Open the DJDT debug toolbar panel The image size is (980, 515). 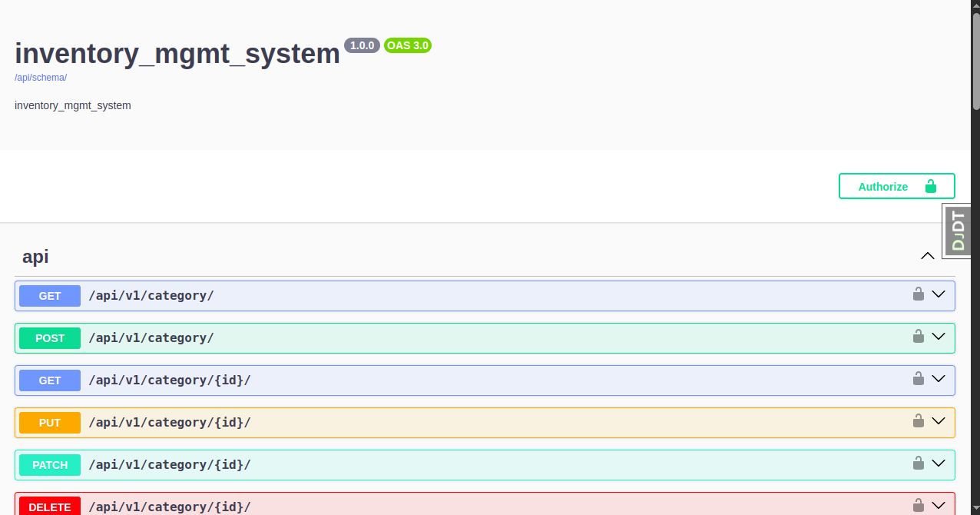point(957,230)
